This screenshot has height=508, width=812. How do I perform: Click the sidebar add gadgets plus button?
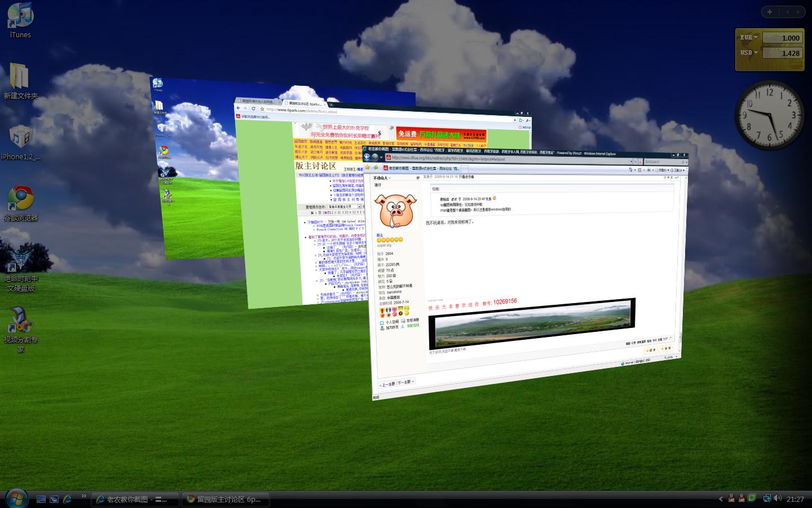(770, 12)
